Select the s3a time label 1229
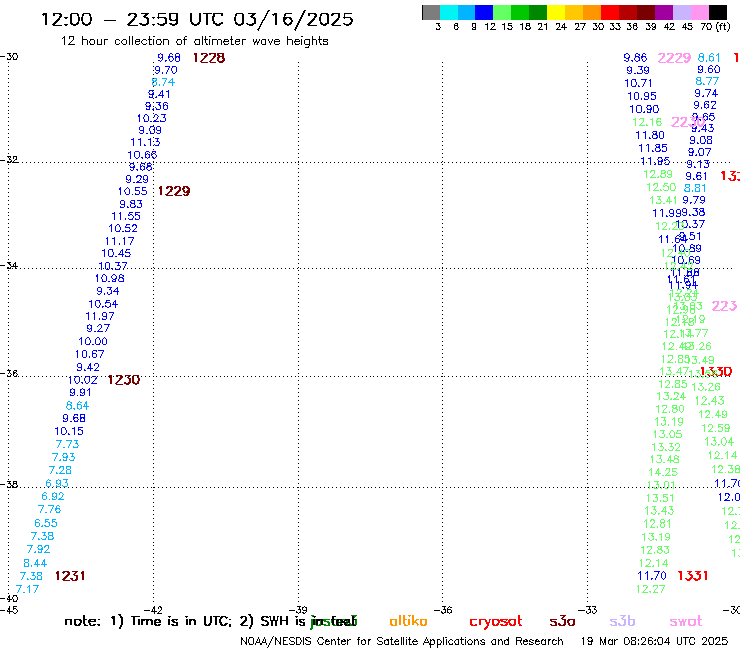The image size is (740, 650). 174,191
